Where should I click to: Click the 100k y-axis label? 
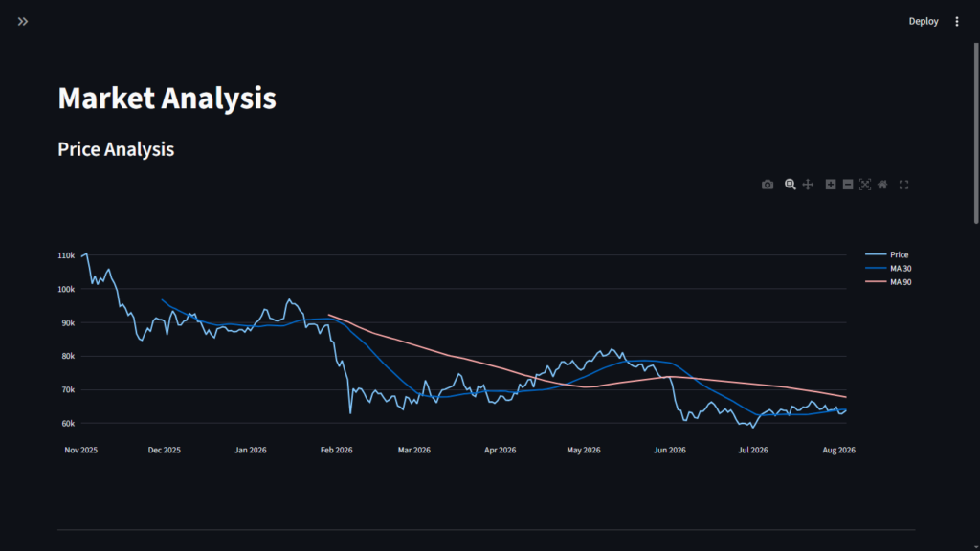click(66, 289)
